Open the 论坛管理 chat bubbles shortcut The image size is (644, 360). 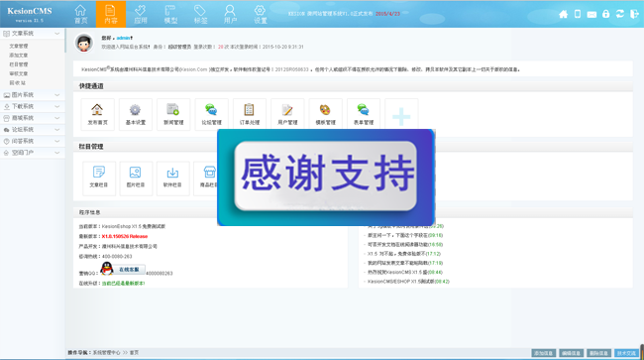(211, 114)
